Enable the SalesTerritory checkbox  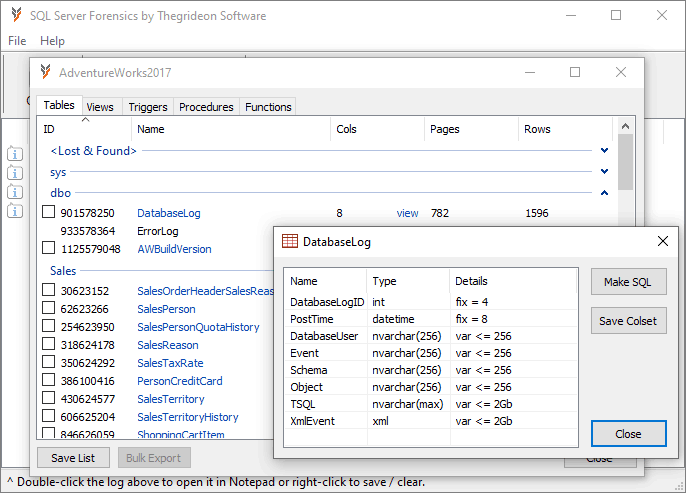click(x=48, y=398)
